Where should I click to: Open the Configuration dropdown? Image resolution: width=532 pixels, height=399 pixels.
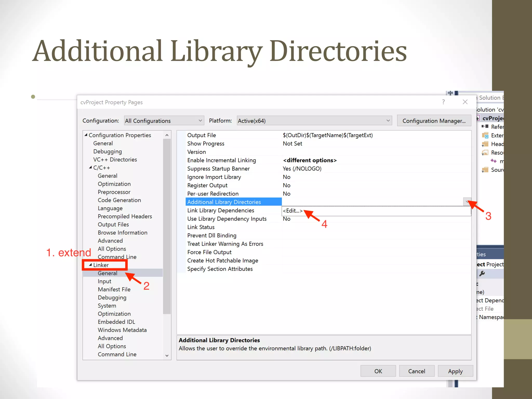tap(200, 121)
